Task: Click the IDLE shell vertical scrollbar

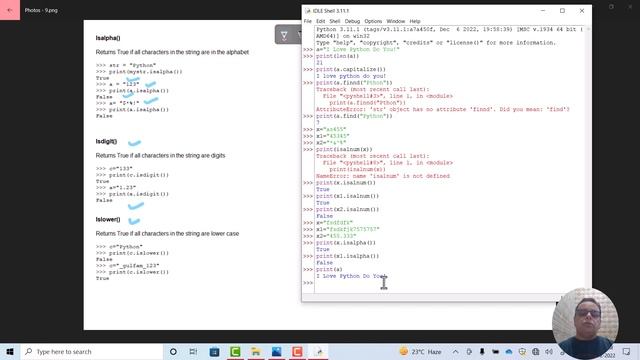Action: (x=588, y=159)
